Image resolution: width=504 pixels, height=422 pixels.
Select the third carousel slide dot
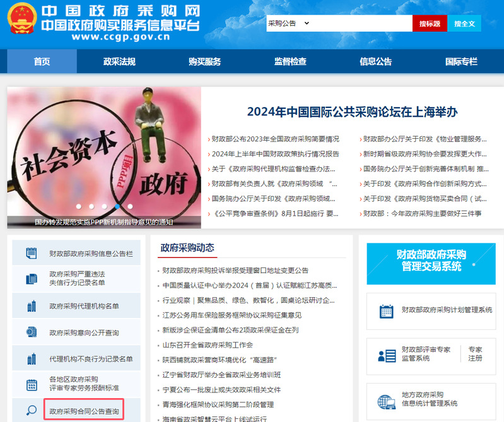coord(105,206)
